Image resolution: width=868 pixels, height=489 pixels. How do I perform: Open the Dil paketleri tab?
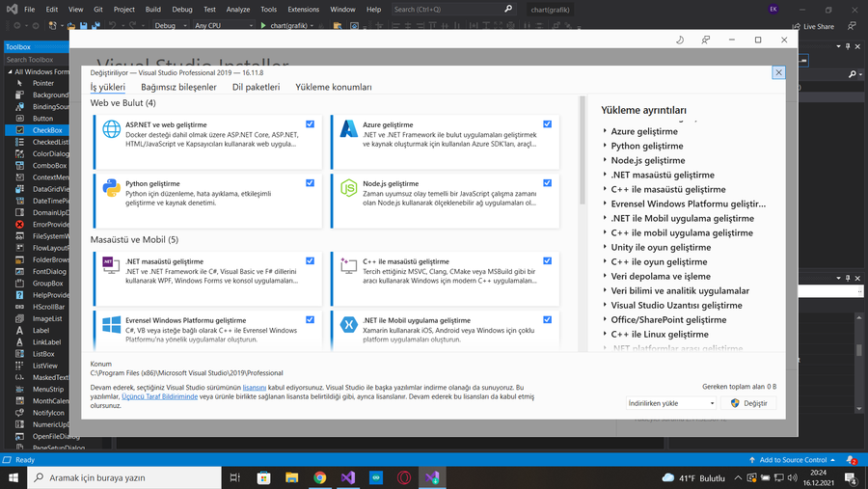[x=256, y=87]
